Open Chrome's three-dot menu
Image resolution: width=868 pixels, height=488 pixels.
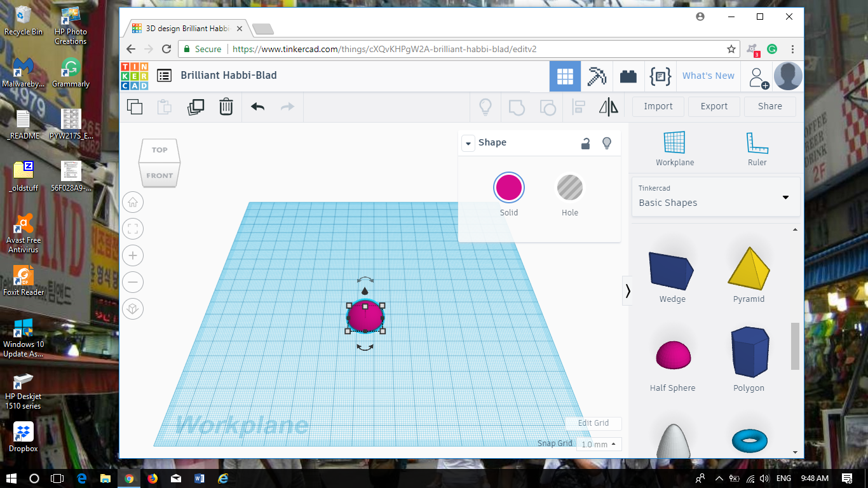click(x=792, y=49)
